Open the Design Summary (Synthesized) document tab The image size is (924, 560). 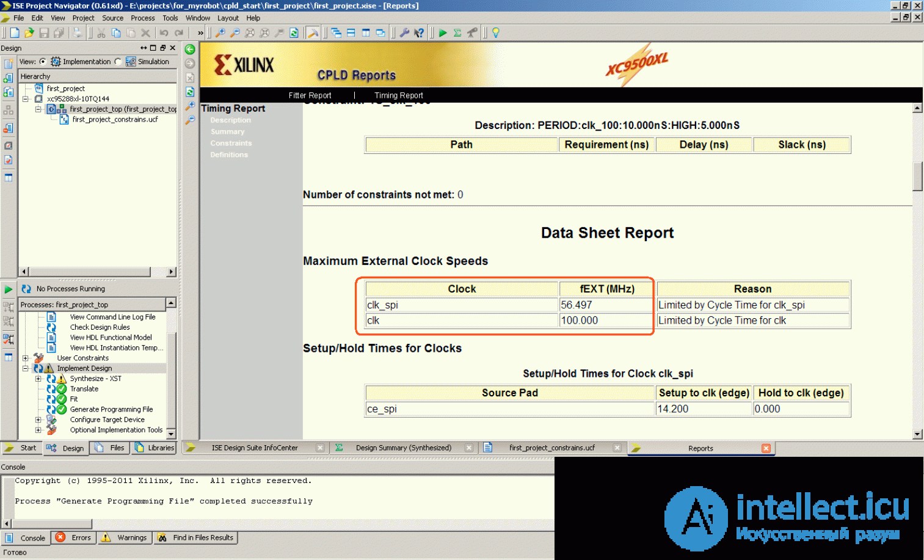coord(404,448)
